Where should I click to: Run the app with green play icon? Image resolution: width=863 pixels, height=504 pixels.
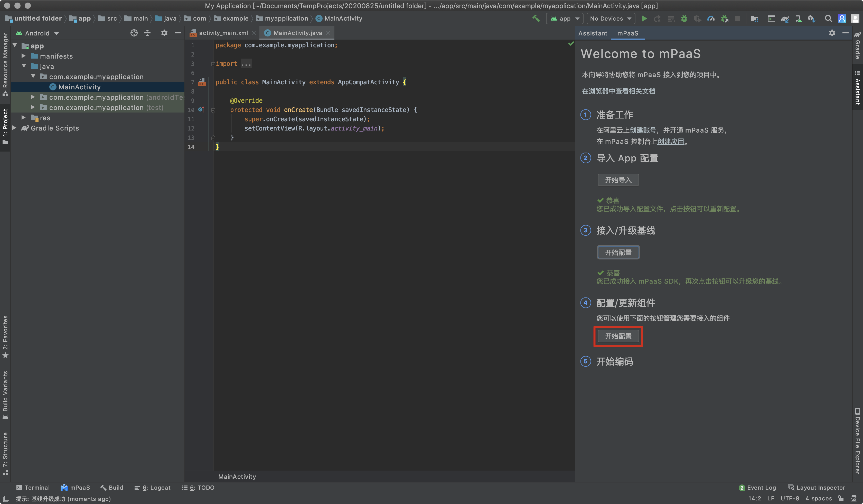click(644, 18)
